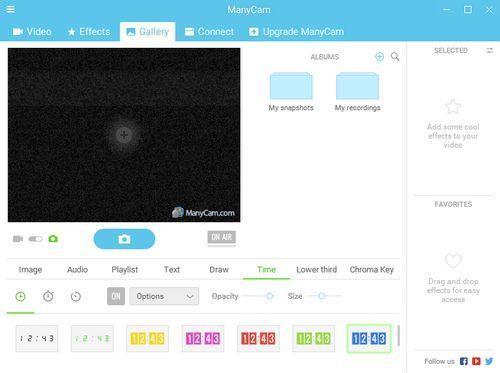Open ManyCam Twitter page icon

489,361
